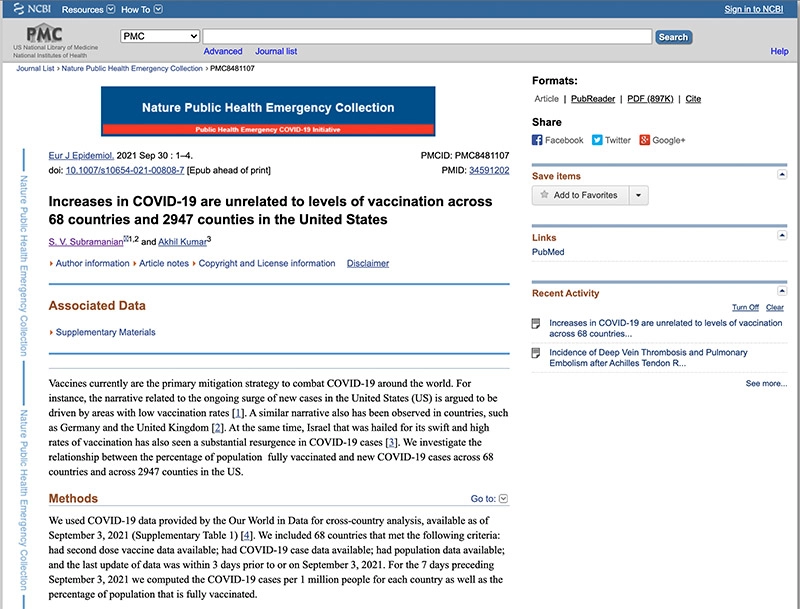Share article via Facebook icon
The height and width of the screenshot is (609, 800).
[537, 140]
